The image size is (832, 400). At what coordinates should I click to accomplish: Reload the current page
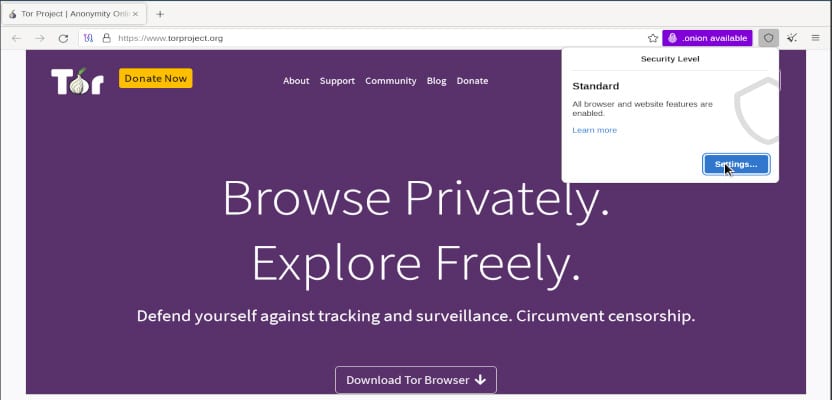(63, 38)
